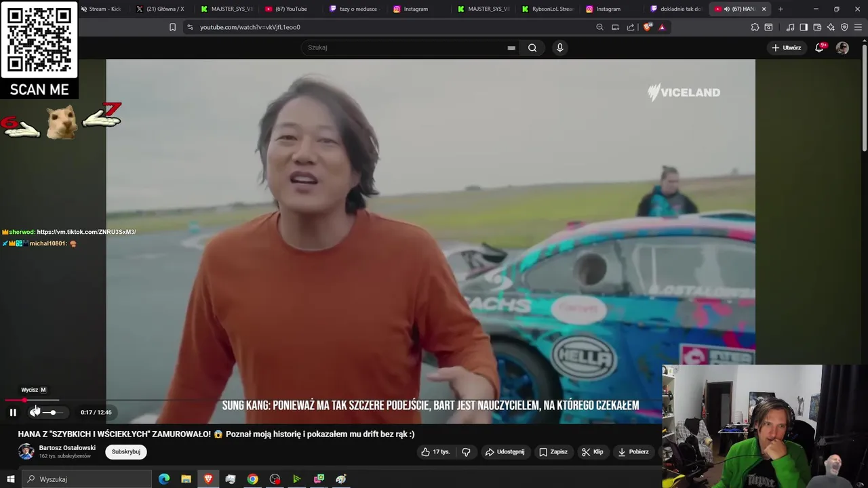Open the YouTube account avatar menu

coord(842,47)
